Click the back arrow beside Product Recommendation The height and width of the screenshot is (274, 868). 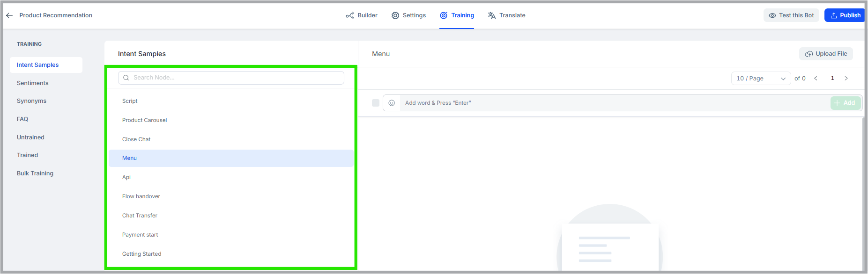(9, 15)
